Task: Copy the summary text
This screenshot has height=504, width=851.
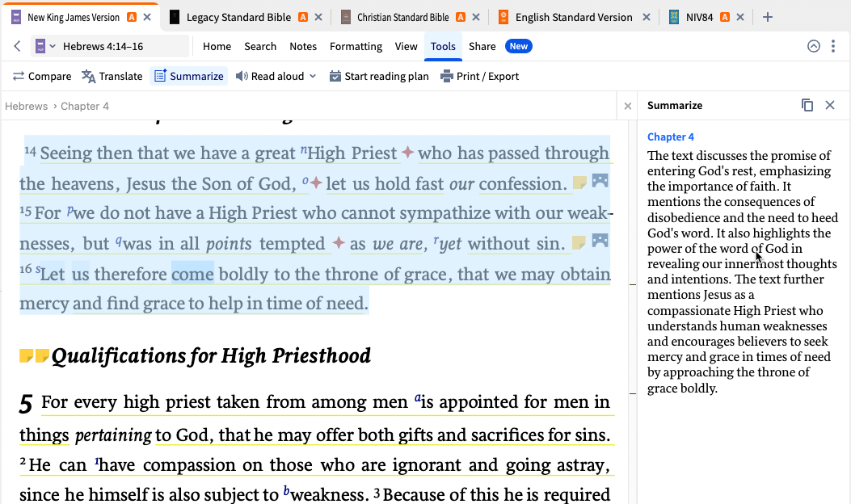Action: click(x=807, y=105)
